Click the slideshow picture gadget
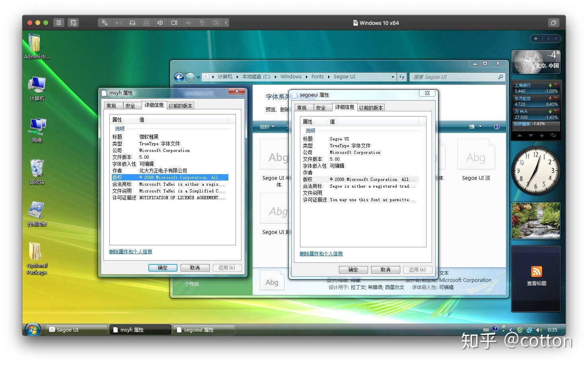This screenshot has width=588, height=365. click(536, 220)
